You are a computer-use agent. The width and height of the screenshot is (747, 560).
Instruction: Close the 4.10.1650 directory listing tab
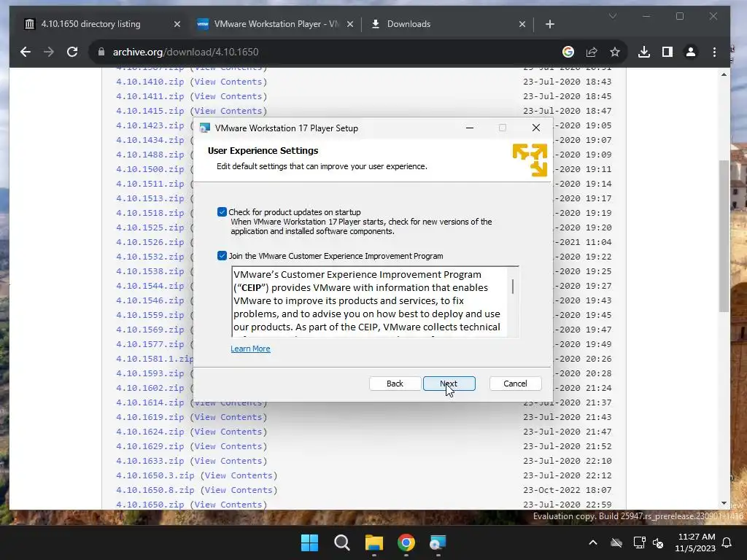[177, 24]
